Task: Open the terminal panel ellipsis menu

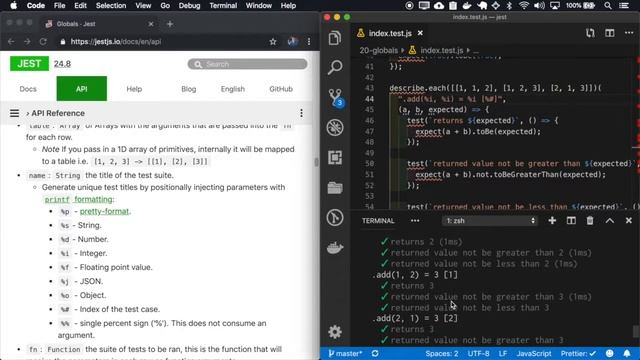Action: pyautogui.click(x=415, y=220)
